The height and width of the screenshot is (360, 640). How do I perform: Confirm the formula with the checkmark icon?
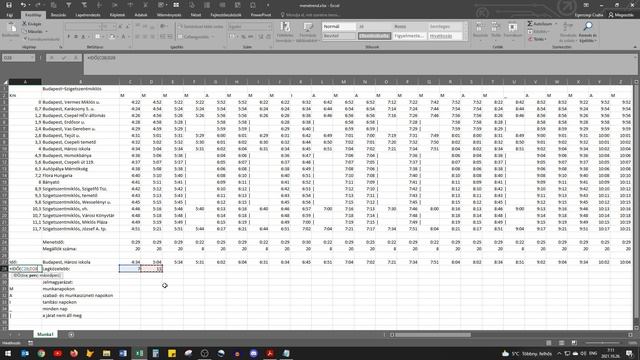tap(64, 58)
